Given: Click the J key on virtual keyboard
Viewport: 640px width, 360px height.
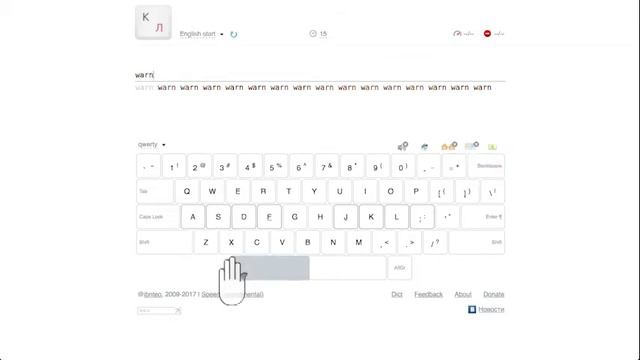Looking at the screenshot, I should pos(345,217).
